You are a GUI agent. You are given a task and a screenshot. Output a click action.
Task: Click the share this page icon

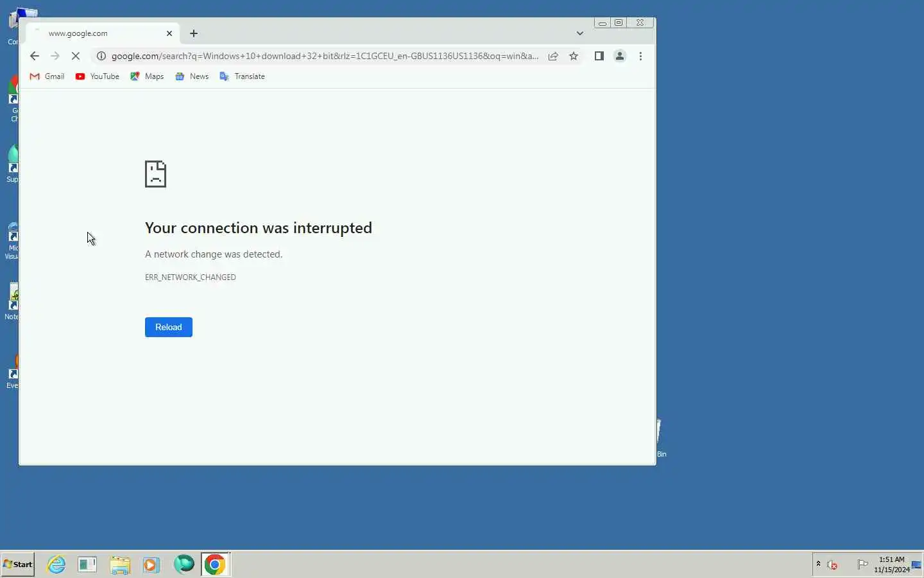553,57
